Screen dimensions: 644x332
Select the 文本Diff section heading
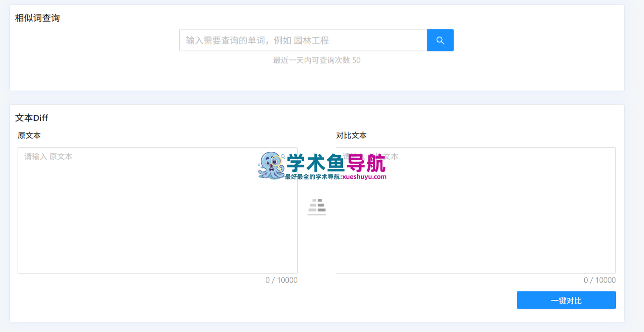pyautogui.click(x=32, y=118)
